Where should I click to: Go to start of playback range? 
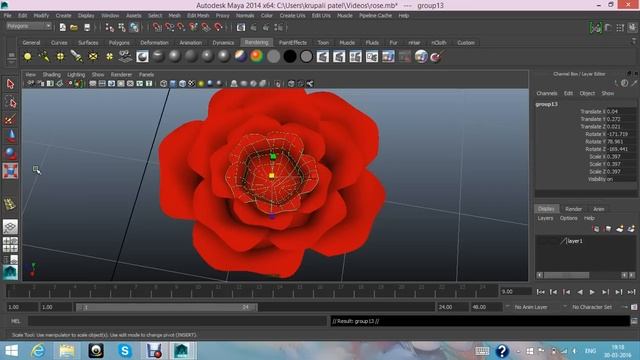pyautogui.click(x=540, y=292)
